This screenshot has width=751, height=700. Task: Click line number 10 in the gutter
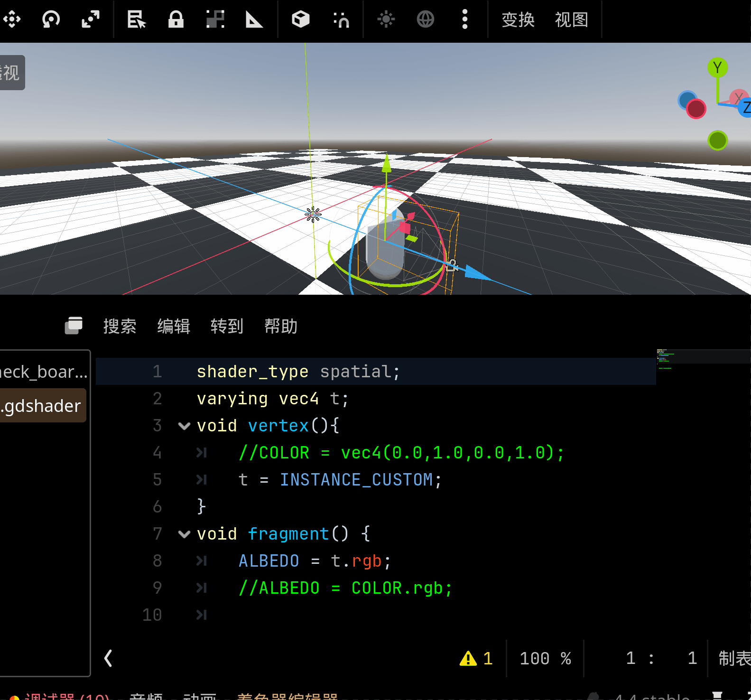(x=152, y=615)
